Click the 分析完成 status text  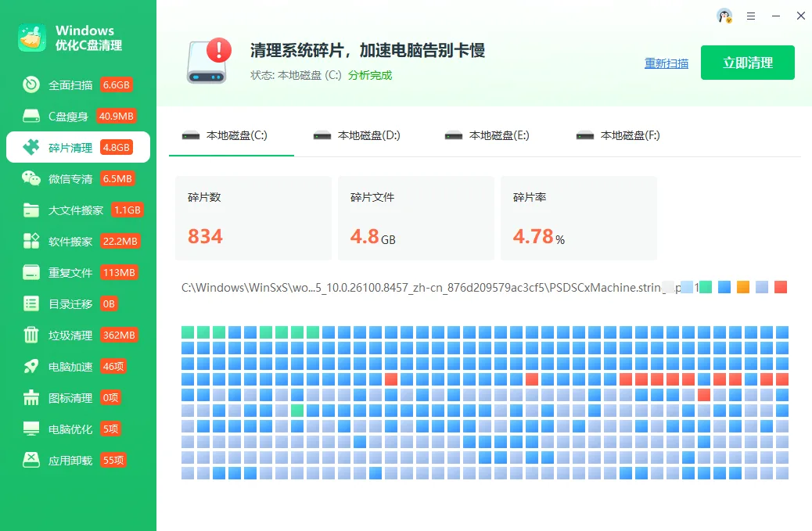point(370,75)
